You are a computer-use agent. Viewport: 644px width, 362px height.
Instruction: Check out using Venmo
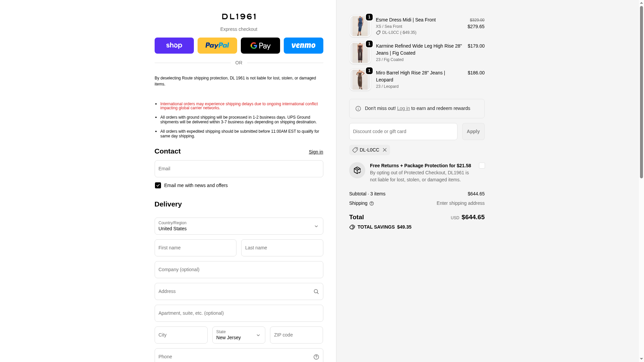coord(303,46)
